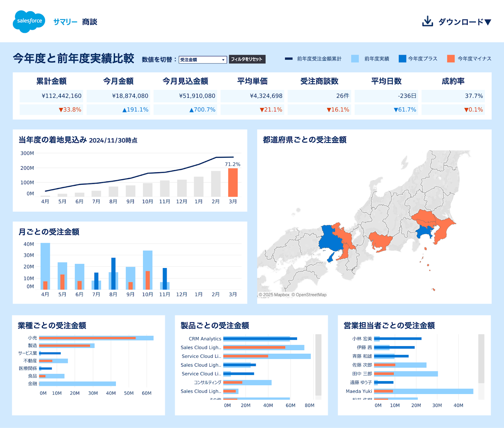Click the フィルタをリセット button
This screenshot has height=428, width=504.
247,59
